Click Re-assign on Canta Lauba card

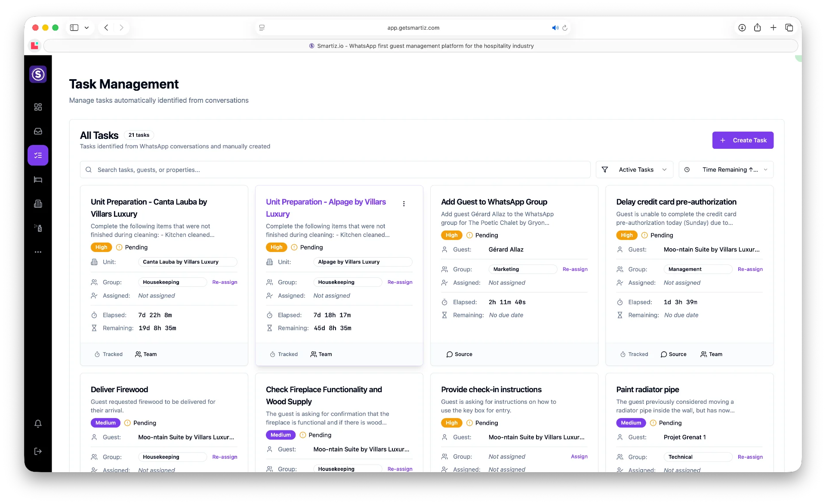pyautogui.click(x=225, y=282)
